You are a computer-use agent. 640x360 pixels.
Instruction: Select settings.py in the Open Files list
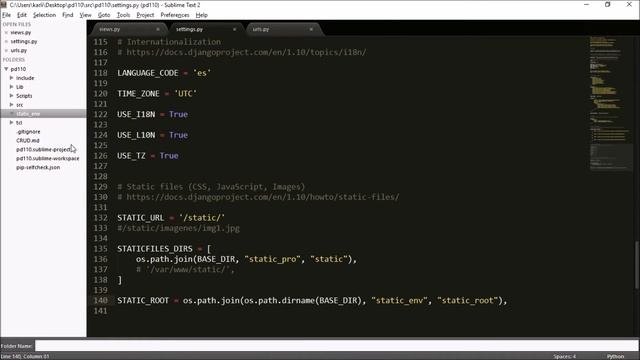tap(24, 41)
